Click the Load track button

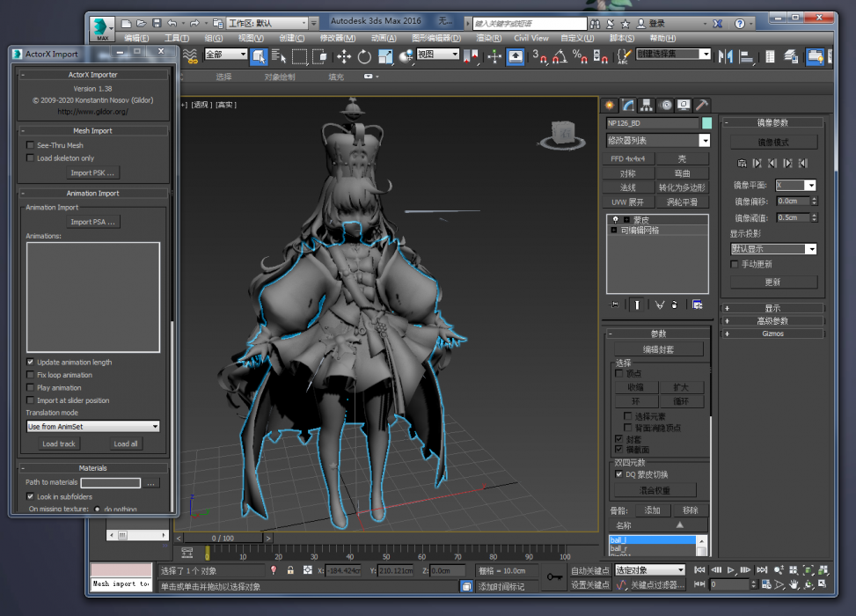click(59, 444)
